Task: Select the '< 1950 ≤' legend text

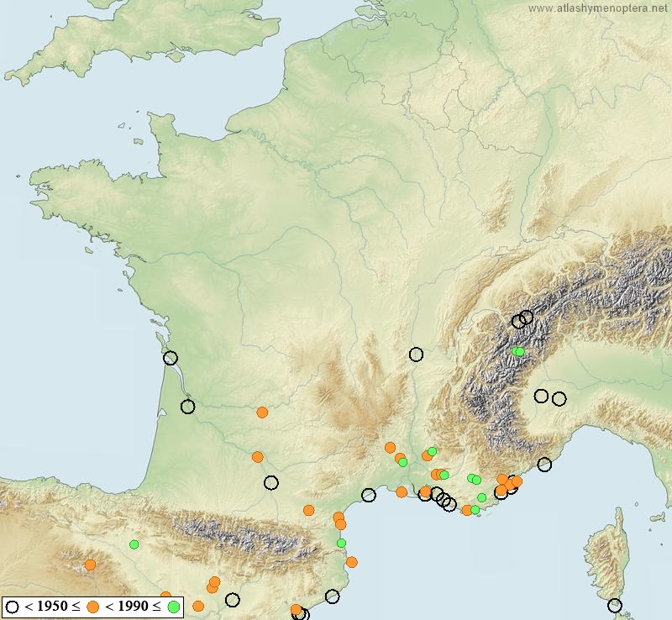Action: click(x=52, y=607)
